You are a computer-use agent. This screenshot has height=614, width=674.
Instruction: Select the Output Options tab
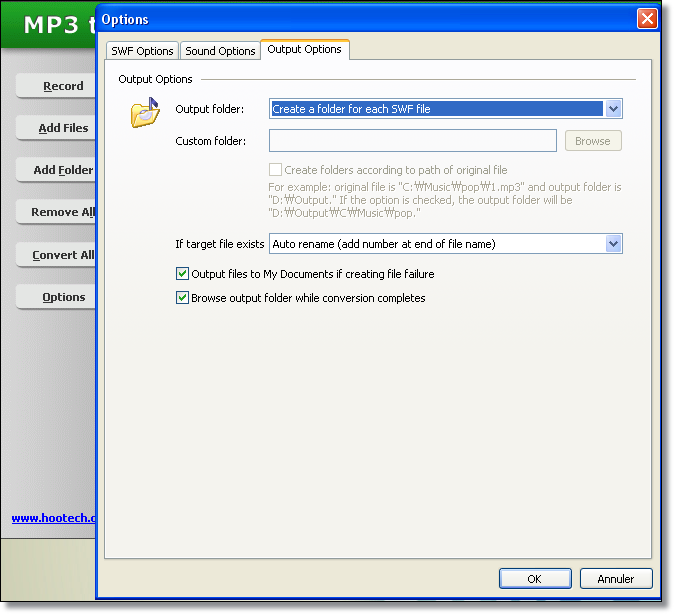click(304, 49)
